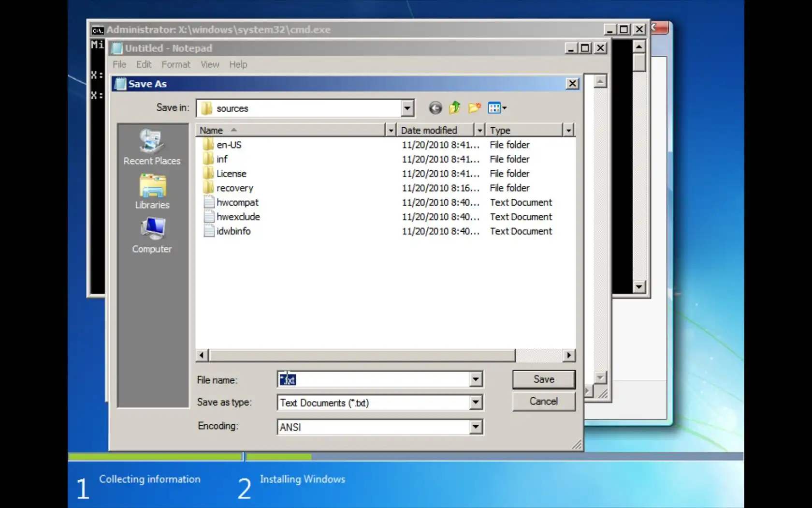Click the Notepad icon in Save As title bar
Image resolution: width=812 pixels, height=508 pixels.
coord(120,84)
